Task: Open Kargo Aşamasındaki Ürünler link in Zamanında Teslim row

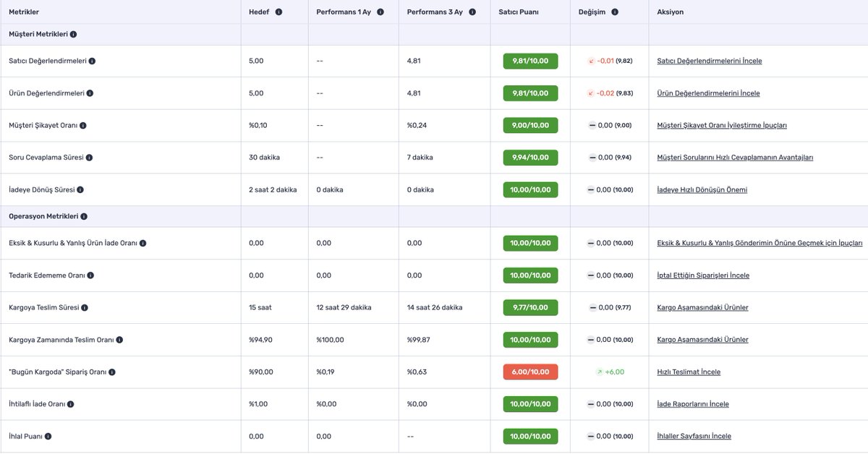Action: coord(702,340)
